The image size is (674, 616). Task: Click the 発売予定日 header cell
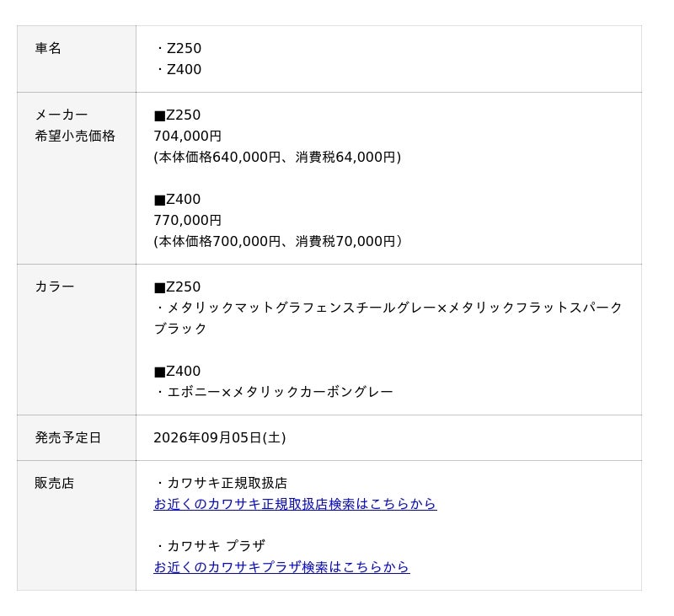click(x=77, y=437)
